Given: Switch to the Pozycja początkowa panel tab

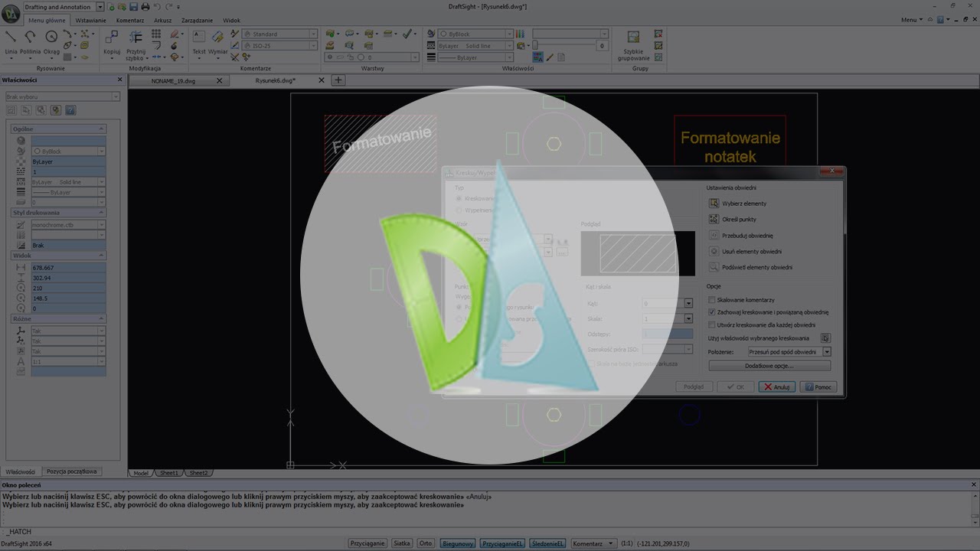Looking at the screenshot, I should (72, 471).
